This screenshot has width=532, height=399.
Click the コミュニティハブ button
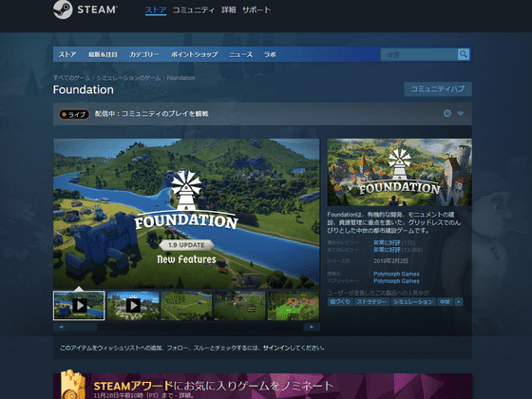coord(438,89)
